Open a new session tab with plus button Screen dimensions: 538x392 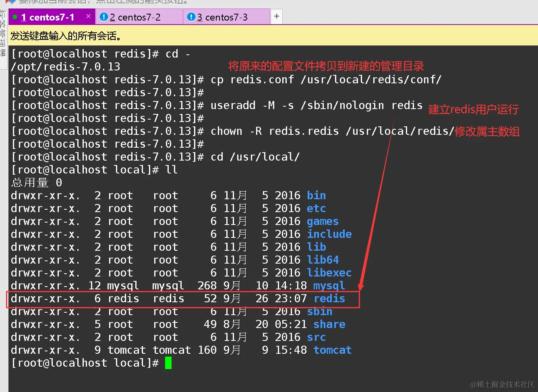click(277, 17)
